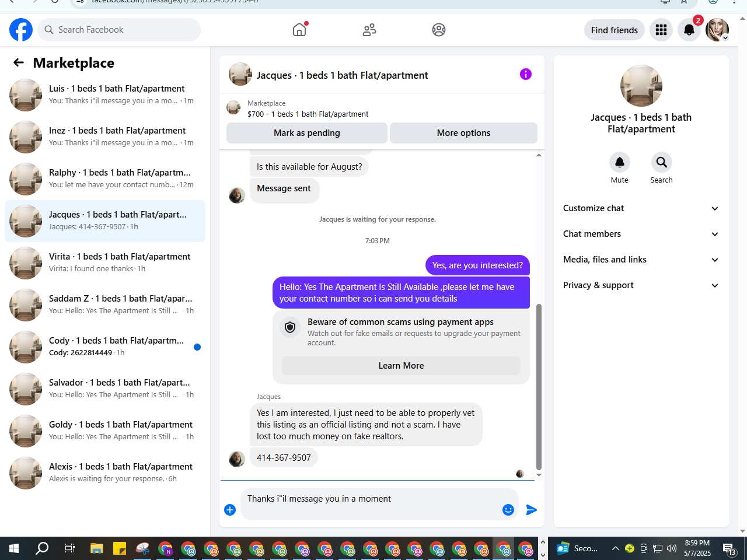Open the Home feed icon
747x560 pixels.
coord(299,30)
